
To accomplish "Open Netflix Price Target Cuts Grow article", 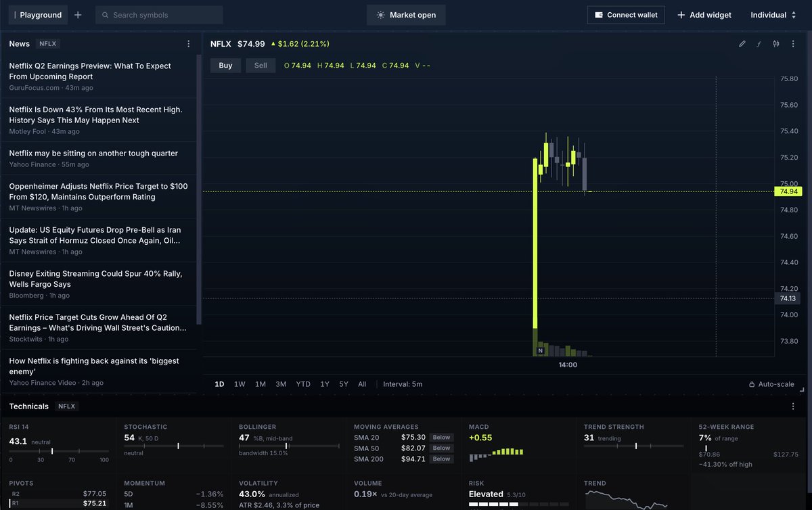I will pyautogui.click(x=98, y=327).
